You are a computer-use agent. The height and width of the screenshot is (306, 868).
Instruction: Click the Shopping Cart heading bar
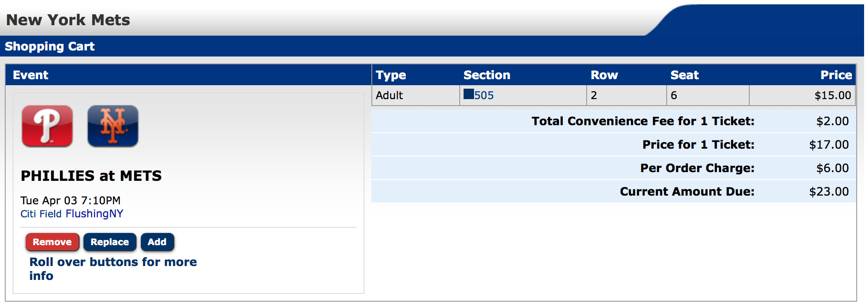point(50,47)
